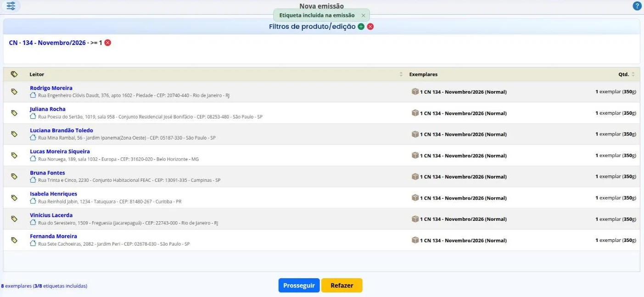Sort the table by Qtd. column arrows

[x=633, y=74]
